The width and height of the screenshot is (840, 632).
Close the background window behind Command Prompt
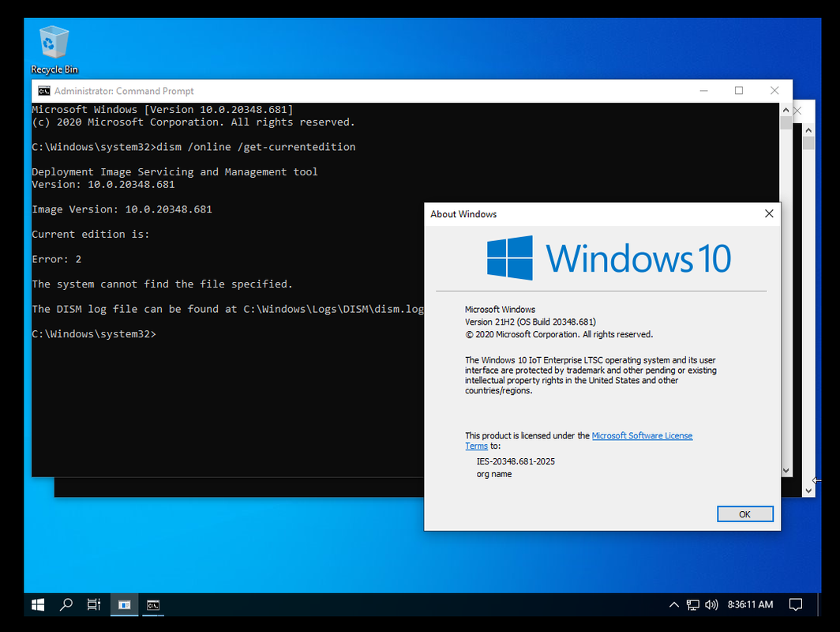[798, 111]
